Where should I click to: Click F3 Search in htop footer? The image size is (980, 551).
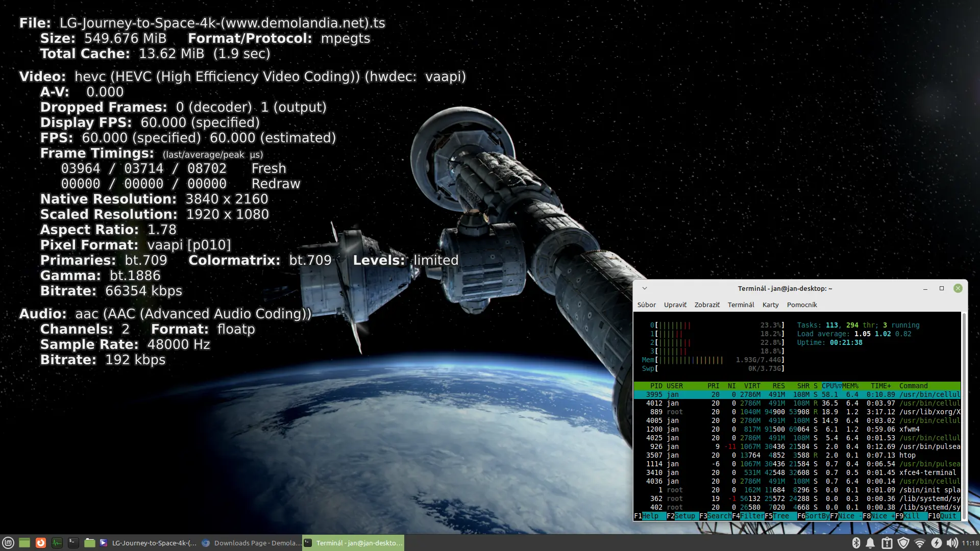point(715,516)
